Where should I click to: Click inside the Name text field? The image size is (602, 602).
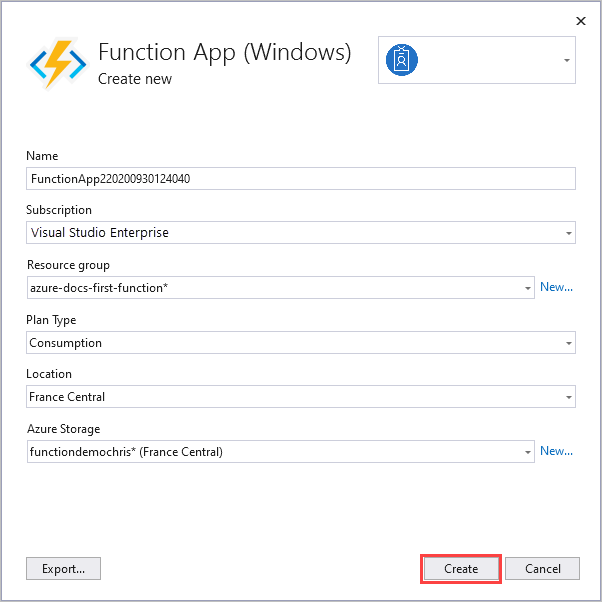coord(301,179)
